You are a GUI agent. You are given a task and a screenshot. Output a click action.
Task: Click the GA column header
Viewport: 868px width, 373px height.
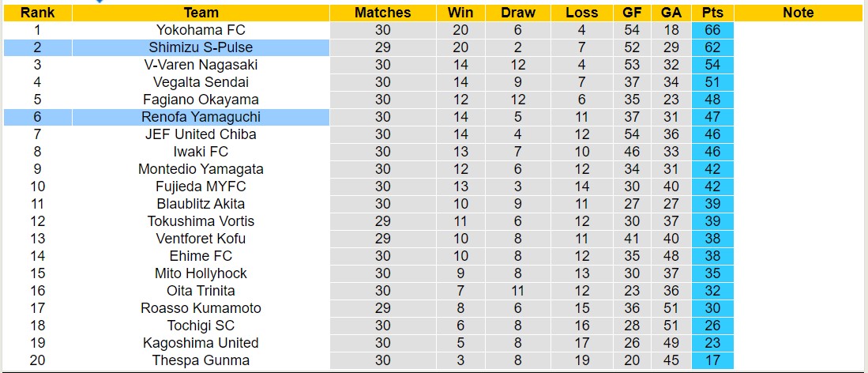coord(671,13)
